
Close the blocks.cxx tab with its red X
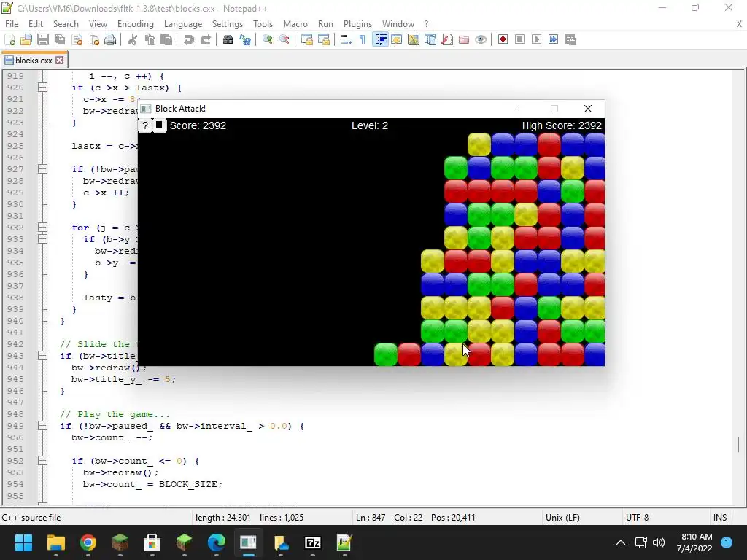(60, 61)
